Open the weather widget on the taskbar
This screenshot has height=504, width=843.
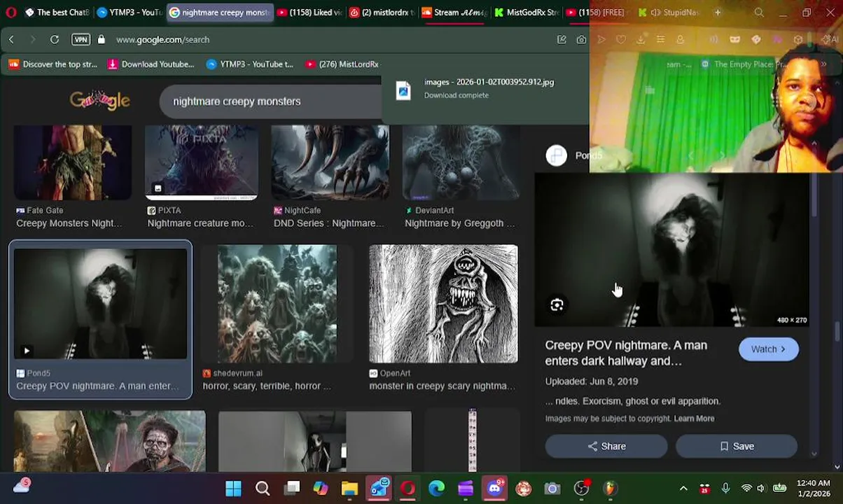[21, 486]
